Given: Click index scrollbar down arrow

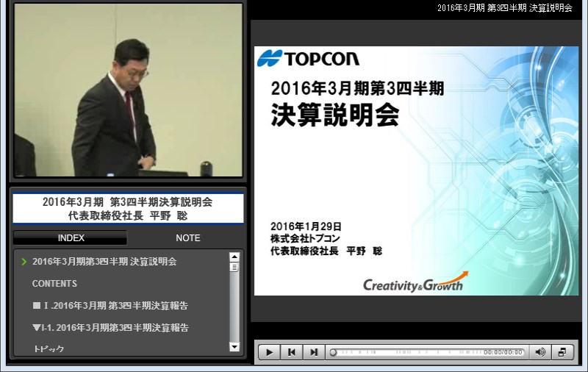Looking at the screenshot, I should pos(234,347).
